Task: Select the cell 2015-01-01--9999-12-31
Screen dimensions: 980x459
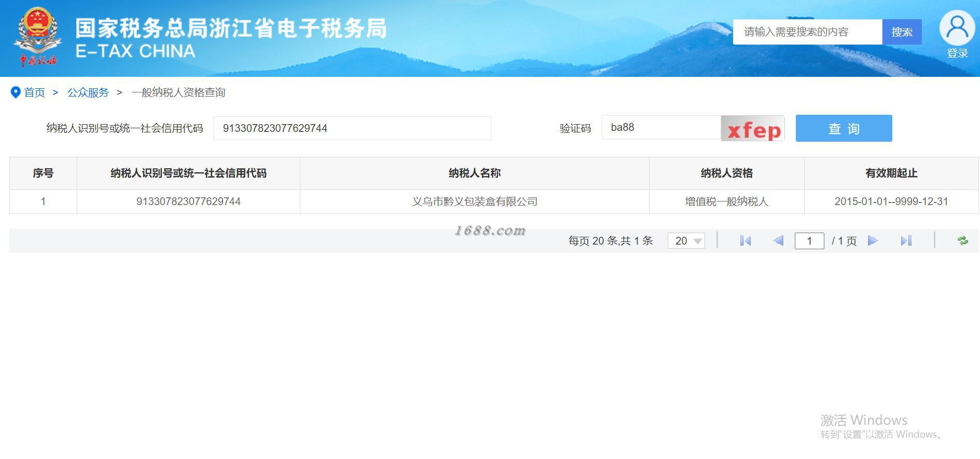Action: (x=891, y=201)
